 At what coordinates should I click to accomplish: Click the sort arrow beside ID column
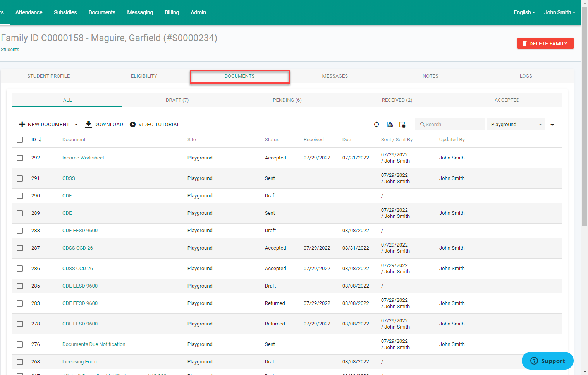(x=40, y=140)
